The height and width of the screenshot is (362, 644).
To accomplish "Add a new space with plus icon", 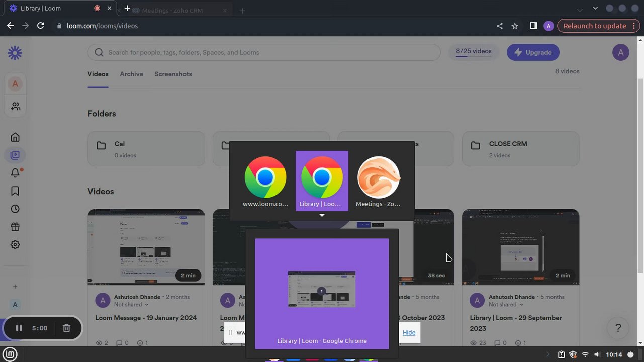I will coord(15,287).
